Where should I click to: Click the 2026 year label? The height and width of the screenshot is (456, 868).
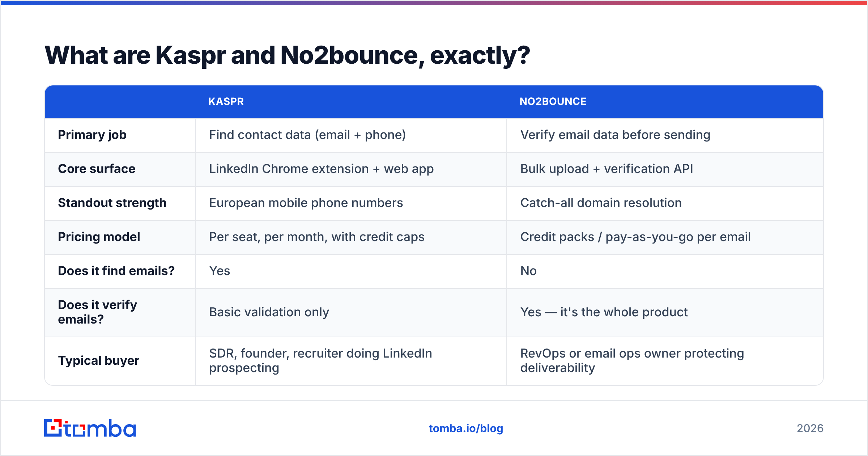coord(810,428)
